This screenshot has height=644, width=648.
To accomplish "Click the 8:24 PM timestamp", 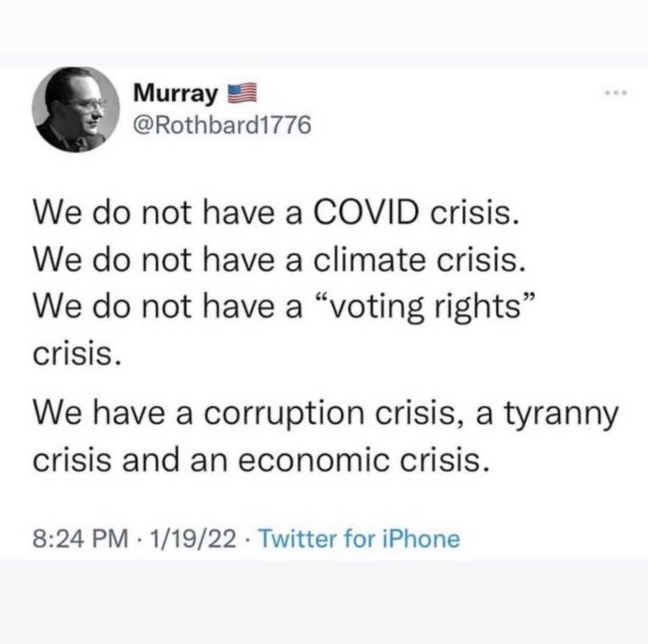I will pos(80,539).
